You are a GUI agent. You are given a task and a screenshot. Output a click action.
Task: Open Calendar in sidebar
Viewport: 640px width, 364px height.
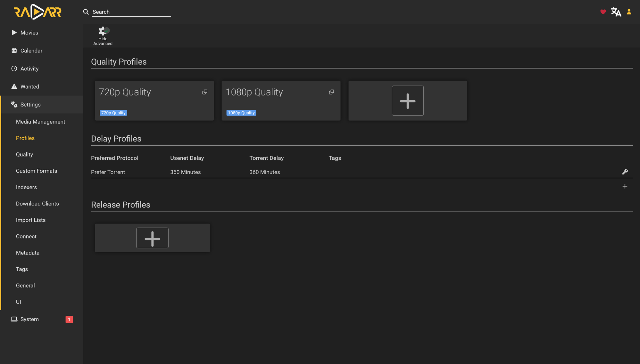[42, 51]
